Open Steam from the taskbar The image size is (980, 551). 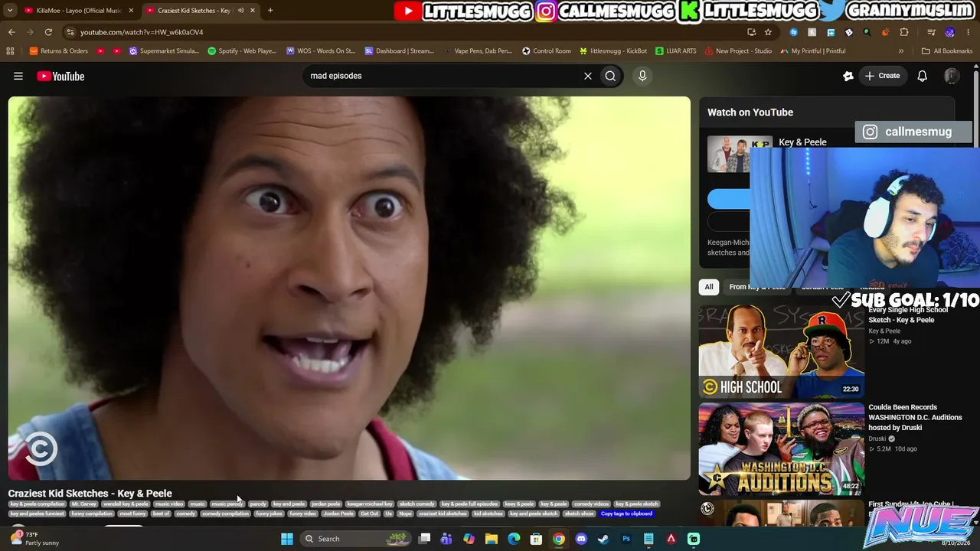(x=603, y=539)
